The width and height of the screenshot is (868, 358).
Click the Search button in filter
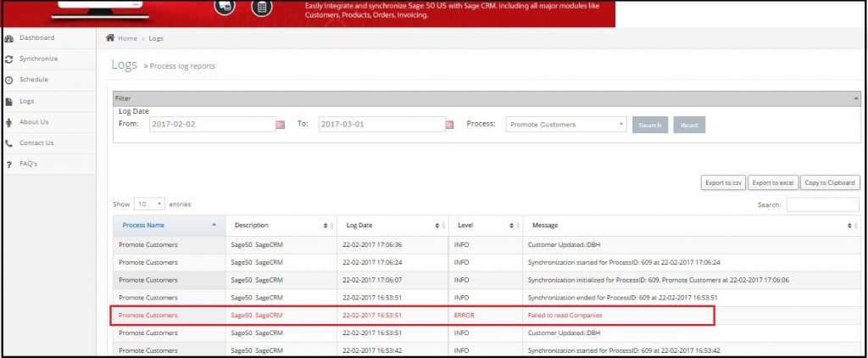(x=650, y=125)
